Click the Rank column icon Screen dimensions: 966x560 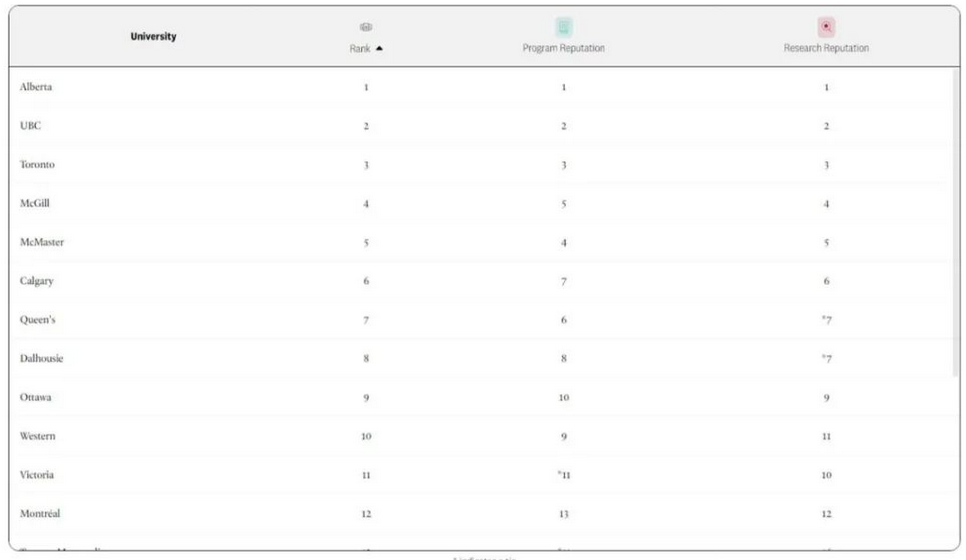pos(366,27)
